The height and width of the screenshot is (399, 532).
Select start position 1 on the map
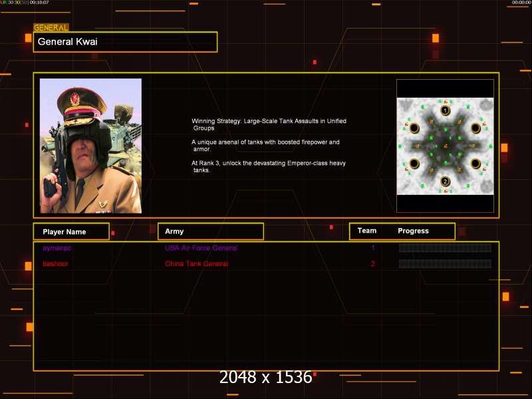[445, 110]
